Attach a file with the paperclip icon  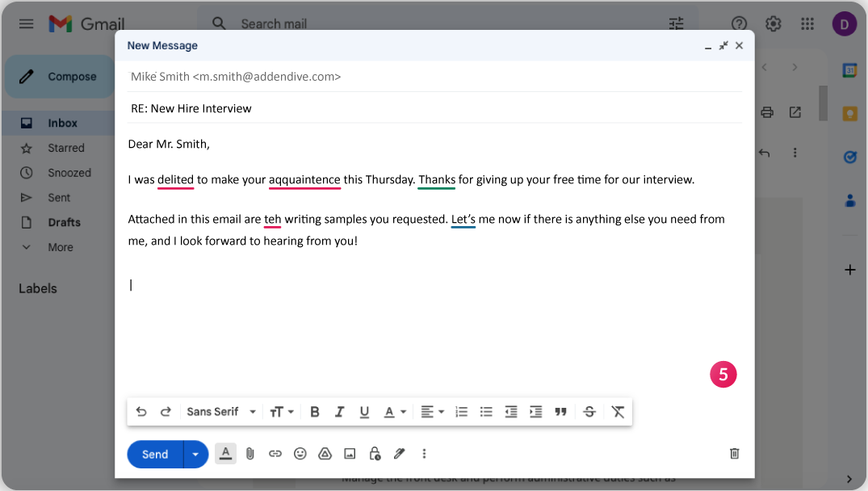coord(250,454)
